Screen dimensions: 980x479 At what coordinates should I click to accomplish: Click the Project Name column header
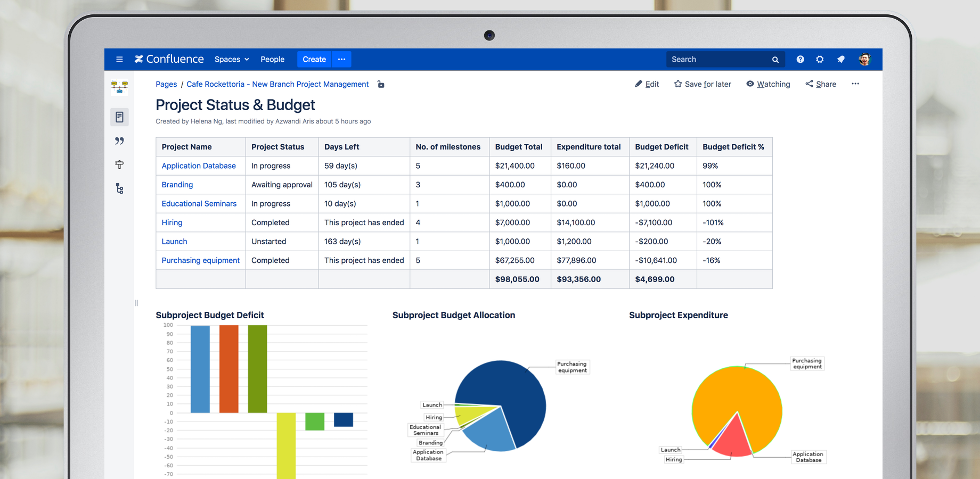pyautogui.click(x=201, y=147)
